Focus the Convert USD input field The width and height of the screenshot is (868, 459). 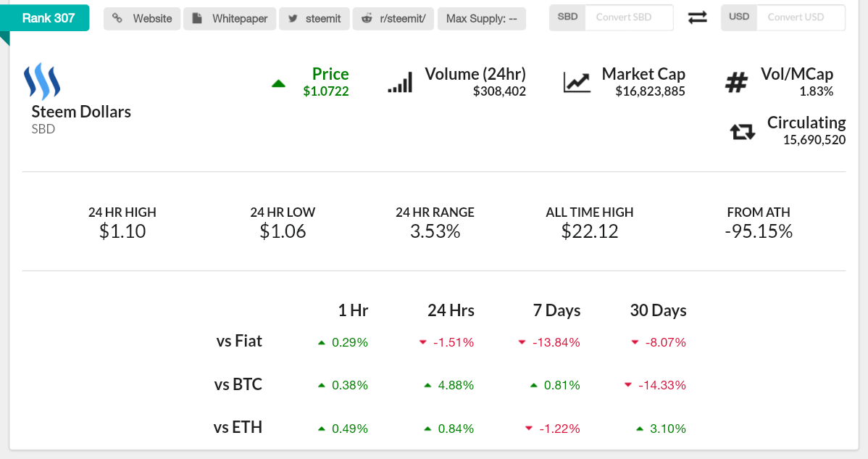pyautogui.click(x=800, y=17)
